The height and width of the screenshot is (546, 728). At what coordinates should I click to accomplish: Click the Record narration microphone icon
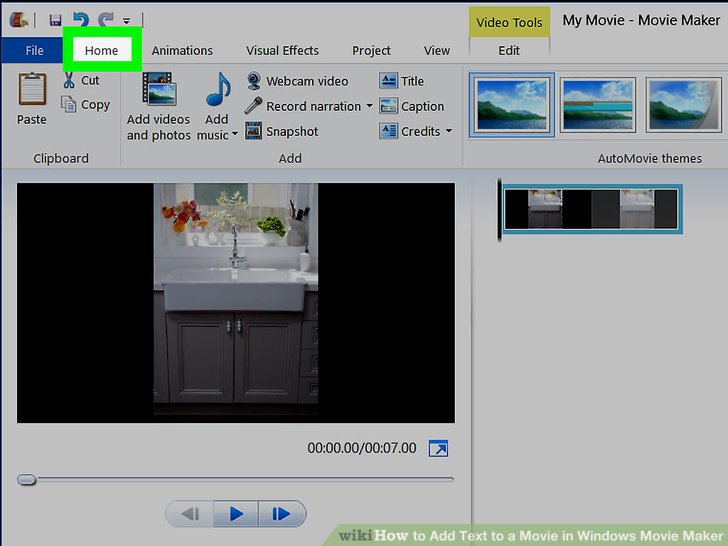click(254, 106)
